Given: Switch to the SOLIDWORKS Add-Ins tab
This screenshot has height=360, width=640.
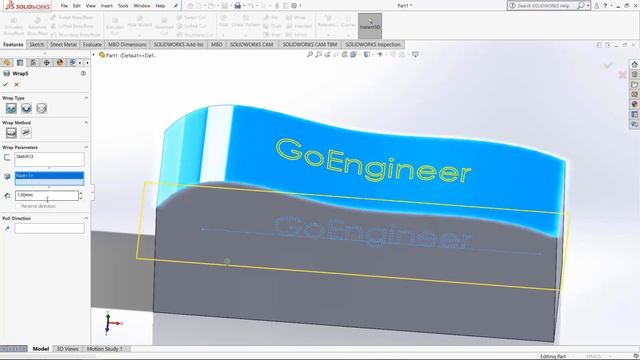Looking at the screenshot, I should point(178,44).
